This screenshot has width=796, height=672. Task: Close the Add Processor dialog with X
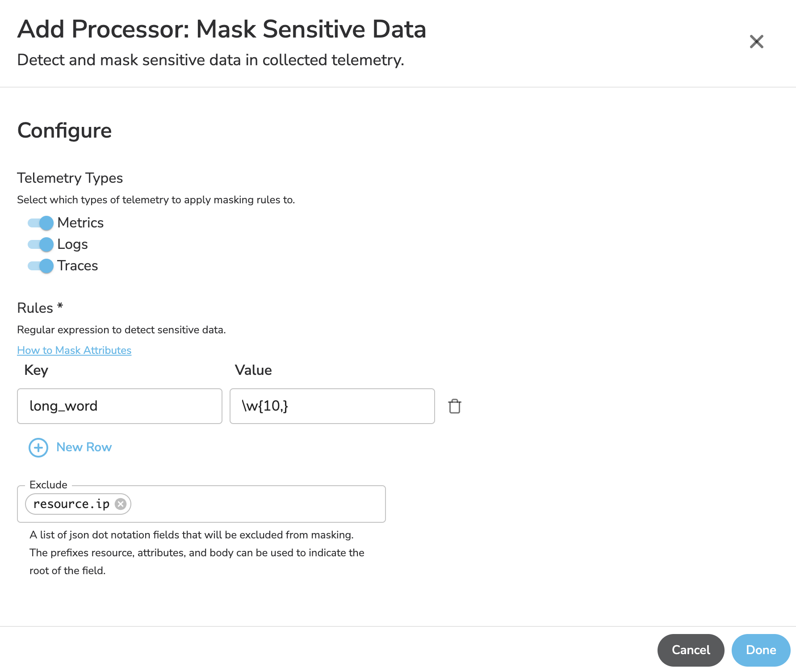click(x=756, y=42)
